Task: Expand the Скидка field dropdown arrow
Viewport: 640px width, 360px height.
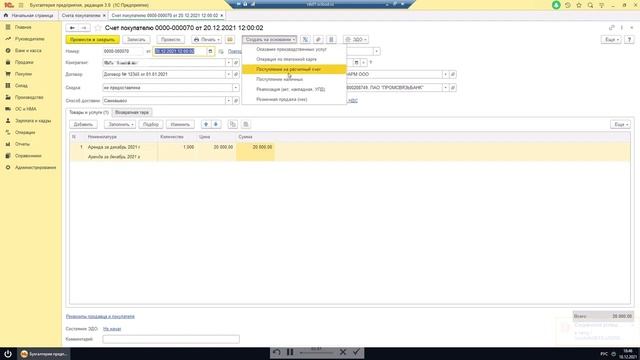Action: [236, 88]
